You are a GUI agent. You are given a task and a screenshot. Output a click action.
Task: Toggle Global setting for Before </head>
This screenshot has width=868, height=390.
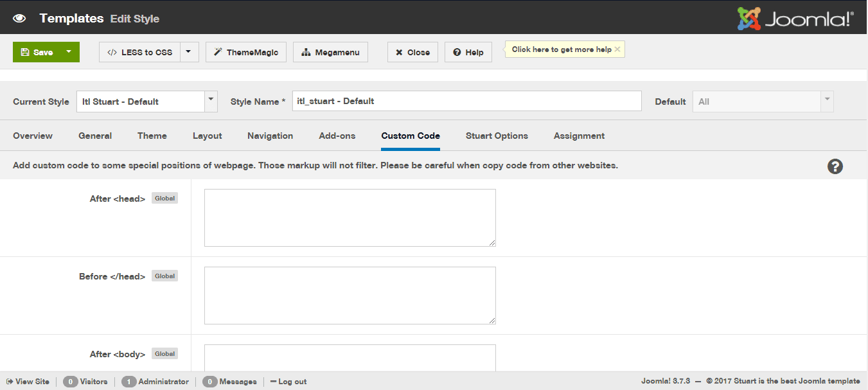click(x=164, y=276)
